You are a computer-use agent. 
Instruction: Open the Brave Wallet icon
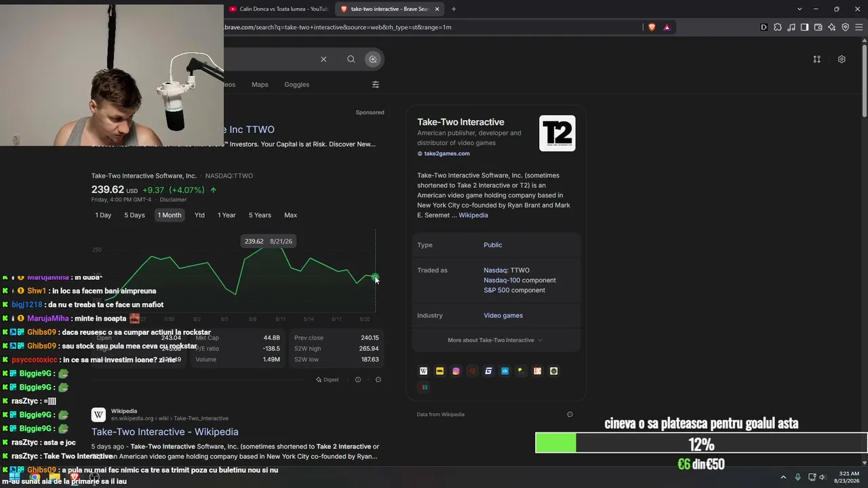click(x=818, y=27)
